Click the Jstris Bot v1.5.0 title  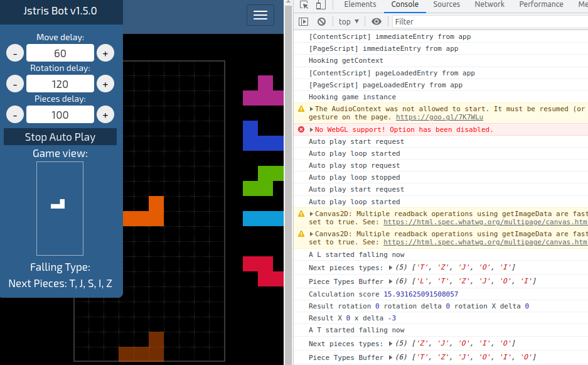click(60, 11)
